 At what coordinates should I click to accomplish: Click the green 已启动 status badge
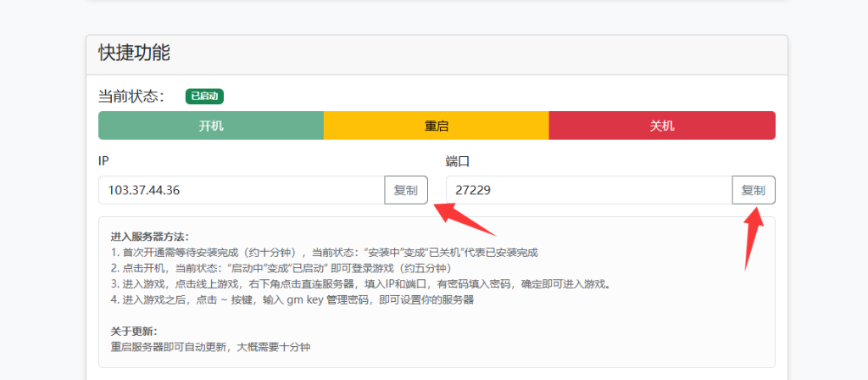tap(204, 97)
